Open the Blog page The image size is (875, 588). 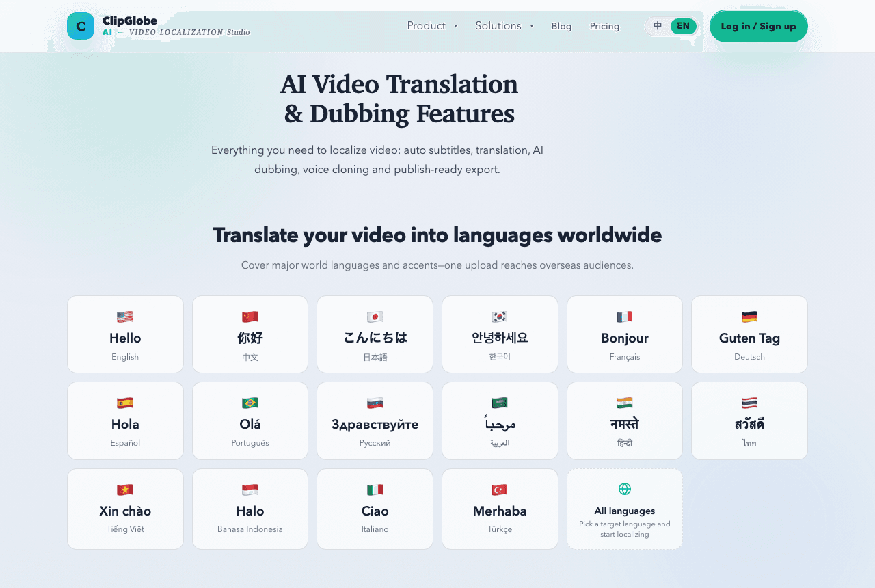tap(561, 26)
